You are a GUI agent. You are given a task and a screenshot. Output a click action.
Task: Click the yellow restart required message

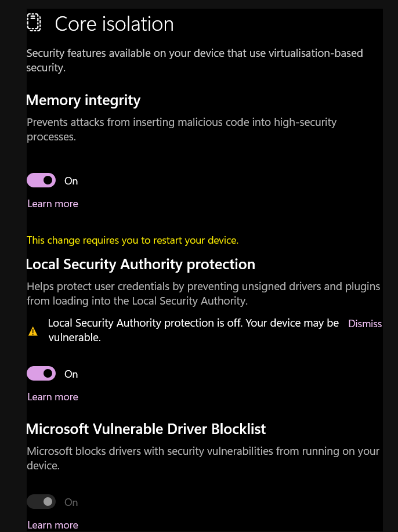click(x=132, y=240)
